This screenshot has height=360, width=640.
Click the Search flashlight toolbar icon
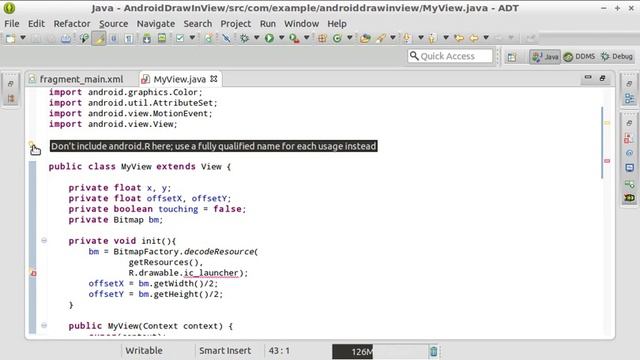click(x=381, y=38)
